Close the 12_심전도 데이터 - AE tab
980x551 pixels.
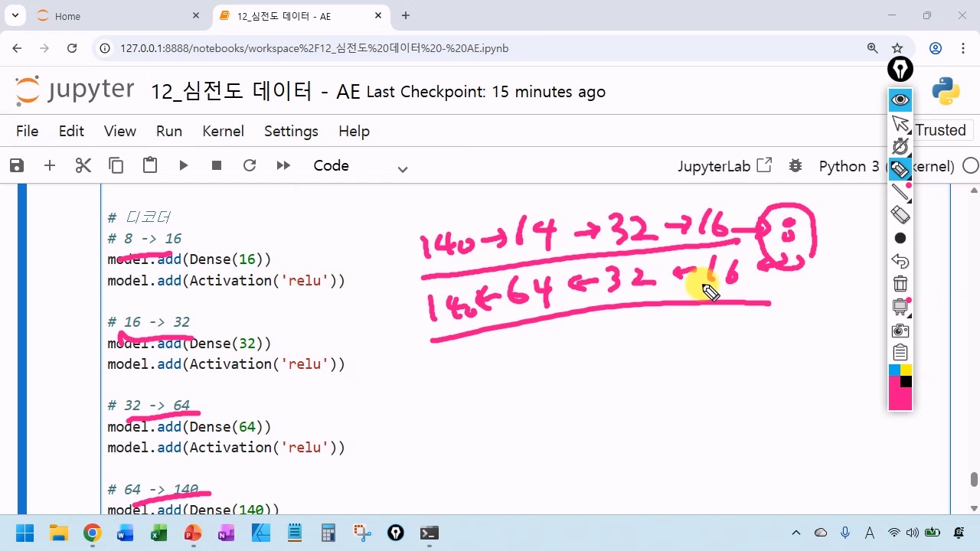(x=378, y=16)
